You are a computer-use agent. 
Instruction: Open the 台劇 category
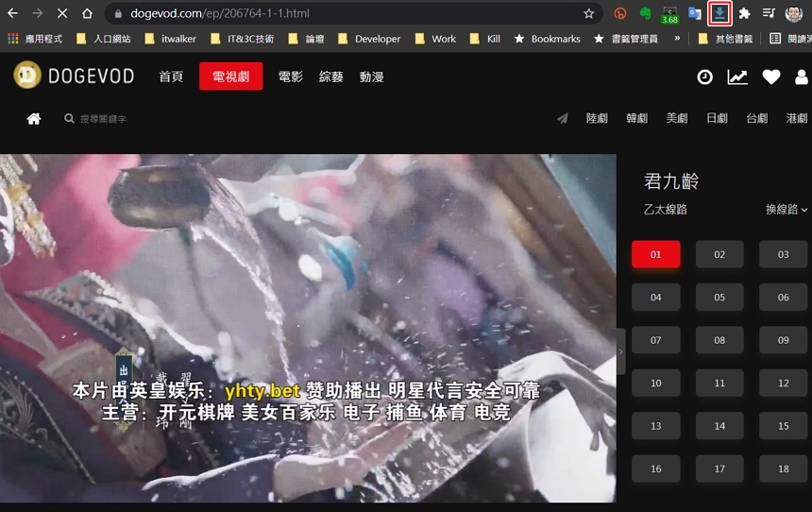[756, 118]
